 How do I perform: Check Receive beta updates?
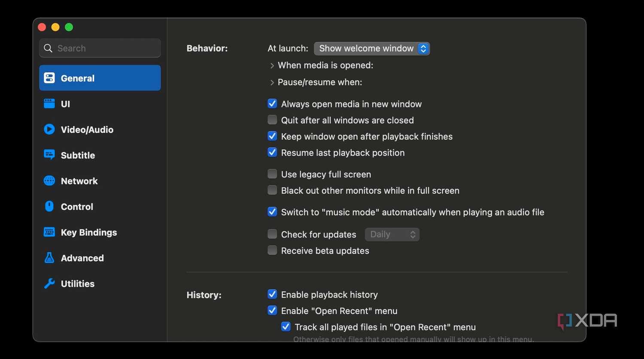click(x=272, y=250)
